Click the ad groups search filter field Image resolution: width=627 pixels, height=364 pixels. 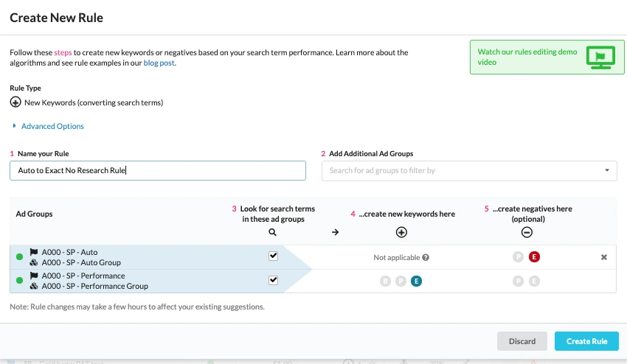(x=461, y=171)
